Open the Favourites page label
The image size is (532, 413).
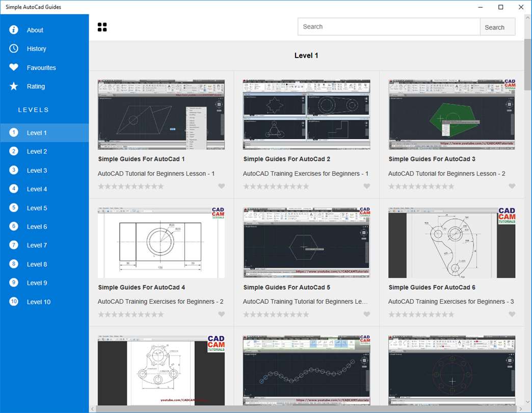pyautogui.click(x=41, y=67)
